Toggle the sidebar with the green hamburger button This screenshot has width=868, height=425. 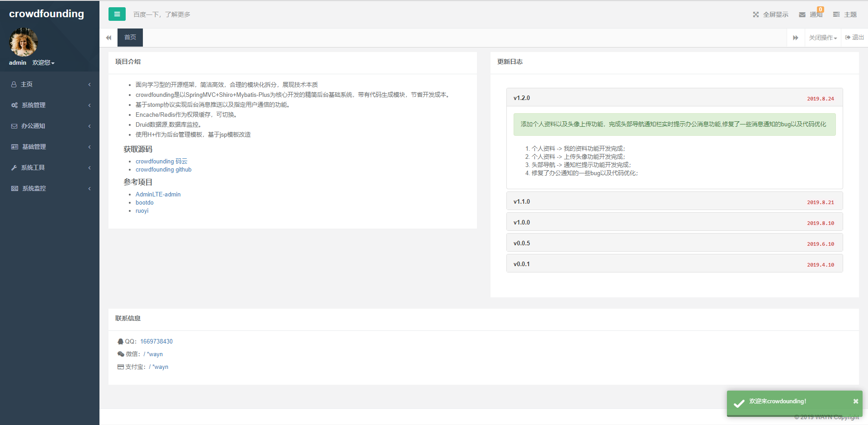point(117,14)
